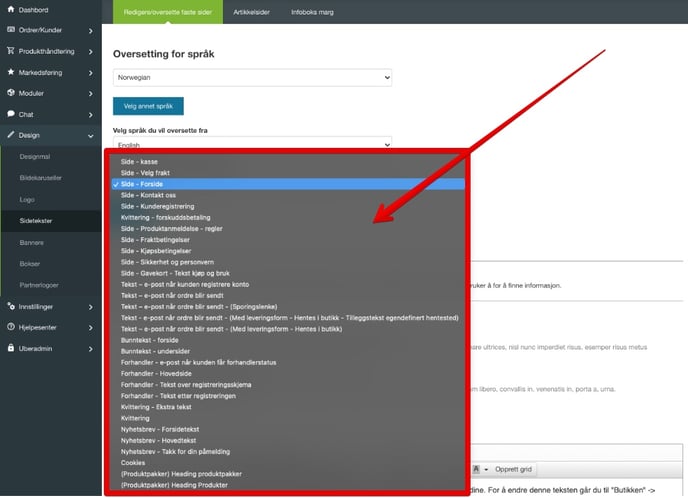Expand the Ordrer/Kunder submenu chevron
The image size is (688, 498).
[90, 31]
